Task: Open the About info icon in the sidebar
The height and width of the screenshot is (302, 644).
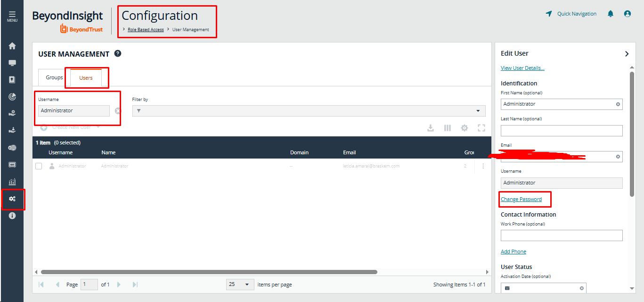Action: click(12, 216)
